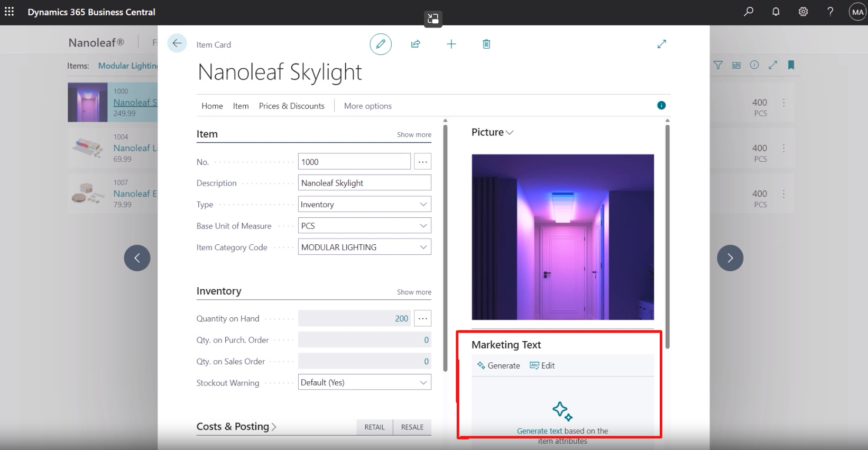Click the overlay icon at top center
Screen dimensions: 868x450
pyautogui.click(x=433, y=19)
